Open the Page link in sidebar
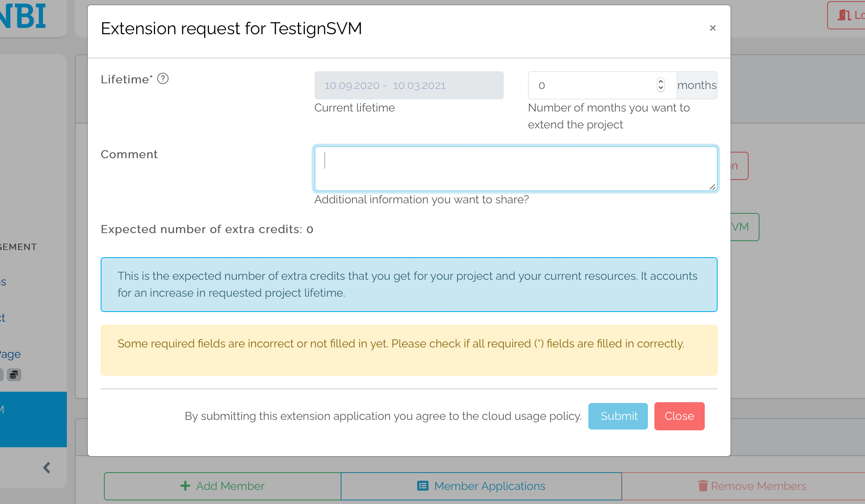This screenshot has height=504, width=865. [10, 354]
